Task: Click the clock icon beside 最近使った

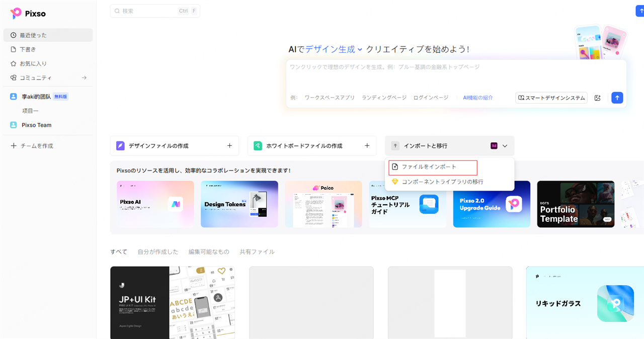Action: [x=14, y=35]
